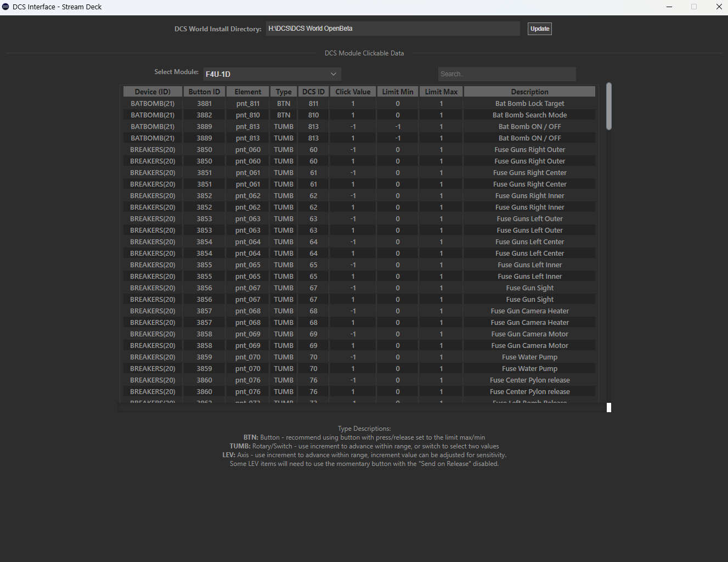The image size is (728, 562).
Task: Select 'Fuse Gun Camera Heater' row with click value -1
Action: [x=359, y=311]
